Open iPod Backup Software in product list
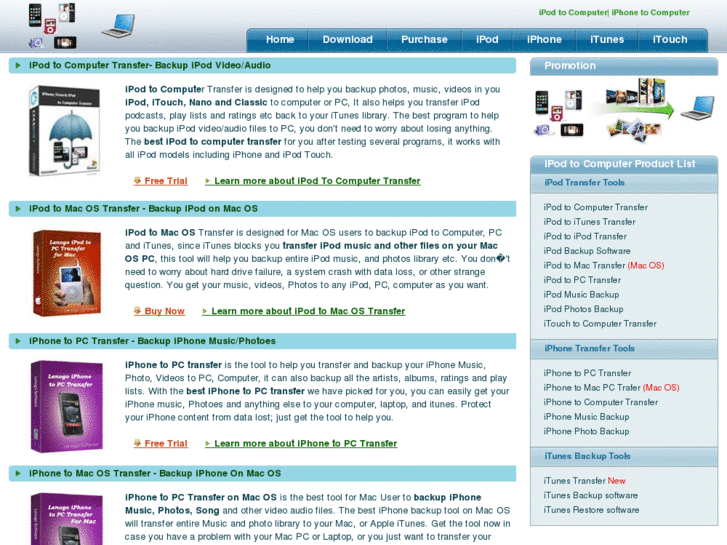The width and height of the screenshot is (727, 545). click(587, 251)
